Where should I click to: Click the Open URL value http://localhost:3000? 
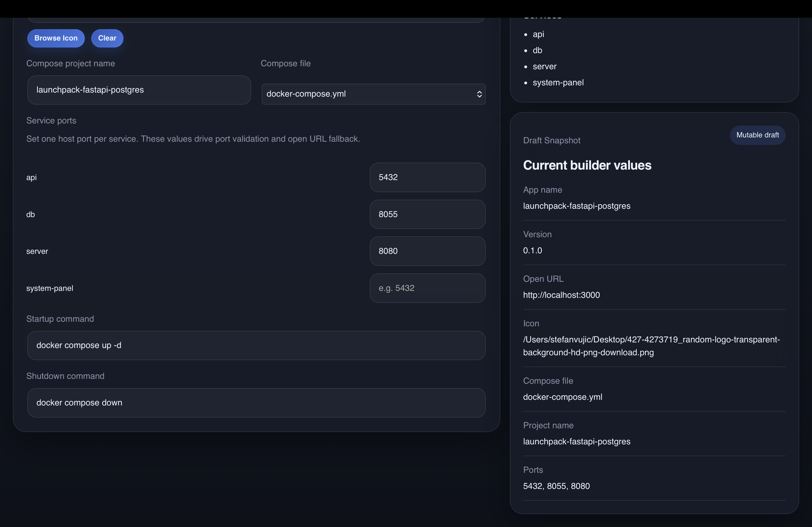[x=561, y=295]
